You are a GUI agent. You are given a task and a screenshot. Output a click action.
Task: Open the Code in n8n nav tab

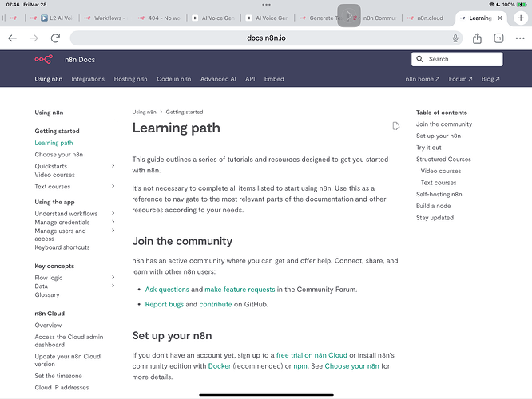173,79
